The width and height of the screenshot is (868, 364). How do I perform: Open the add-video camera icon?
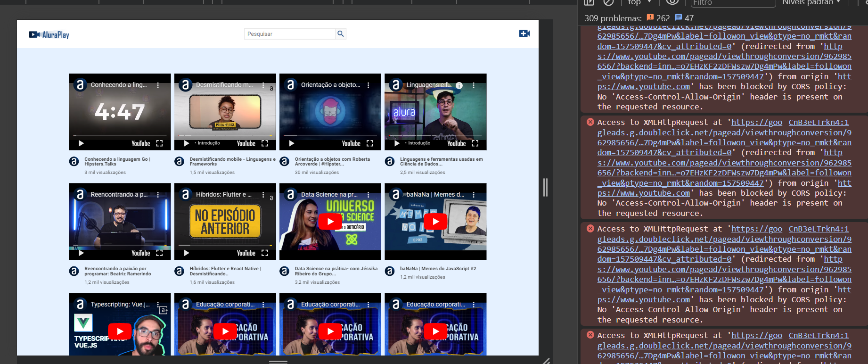point(524,33)
